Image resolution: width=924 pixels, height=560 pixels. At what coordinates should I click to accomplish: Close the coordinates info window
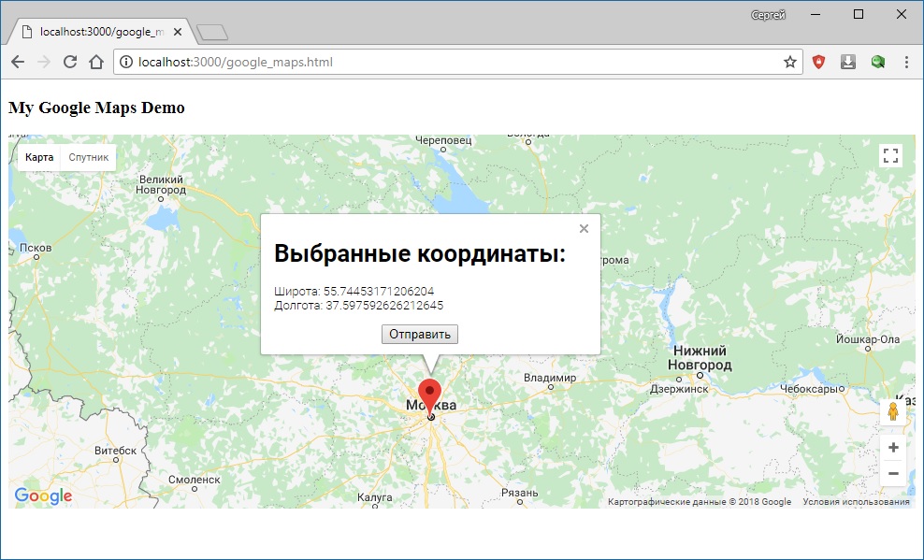pyautogui.click(x=584, y=228)
